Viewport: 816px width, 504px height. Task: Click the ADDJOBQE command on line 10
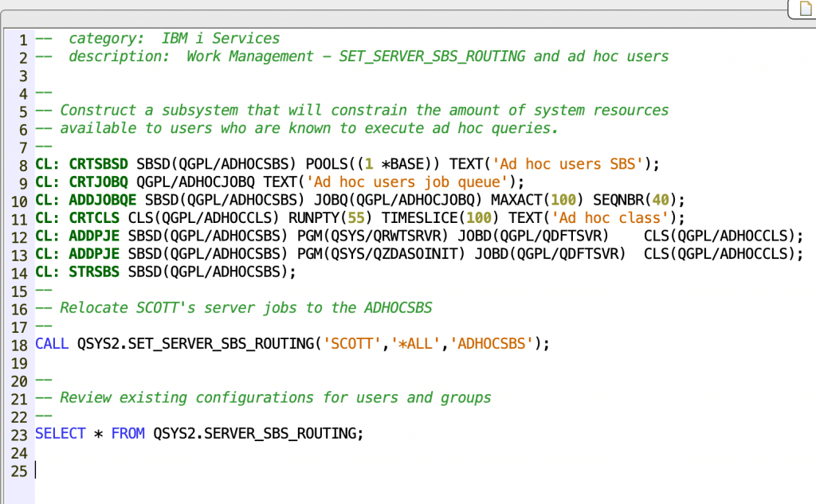104,200
